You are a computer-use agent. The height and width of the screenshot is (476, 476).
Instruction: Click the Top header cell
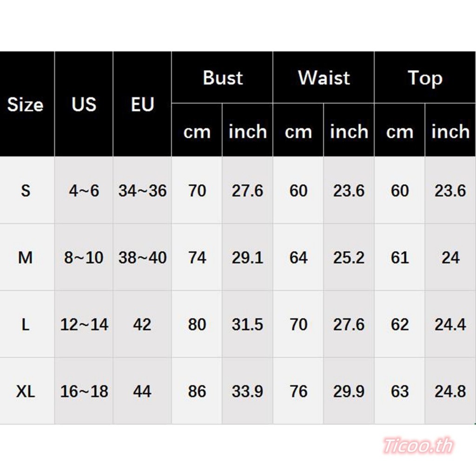425,78
